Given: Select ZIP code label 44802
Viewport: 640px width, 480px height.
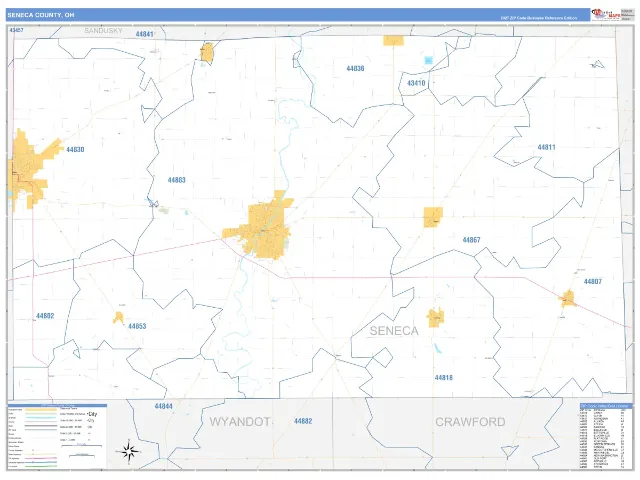Looking at the screenshot, I should pos(45,316).
